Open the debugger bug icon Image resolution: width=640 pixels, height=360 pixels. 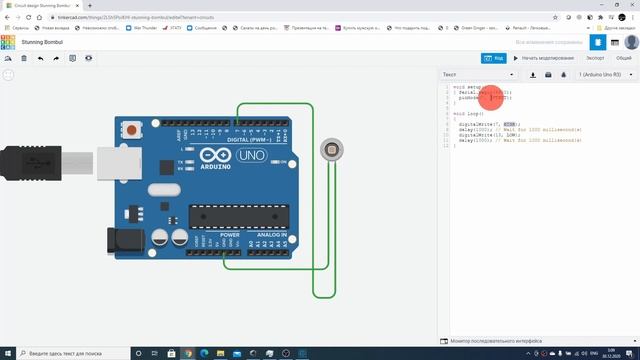point(564,75)
